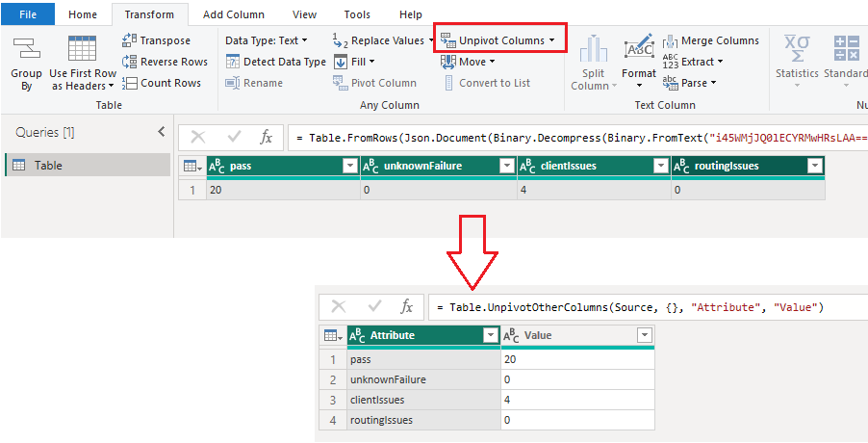Click cancel X beside UnpivotOtherColumns formula

[x=339, y=306]
